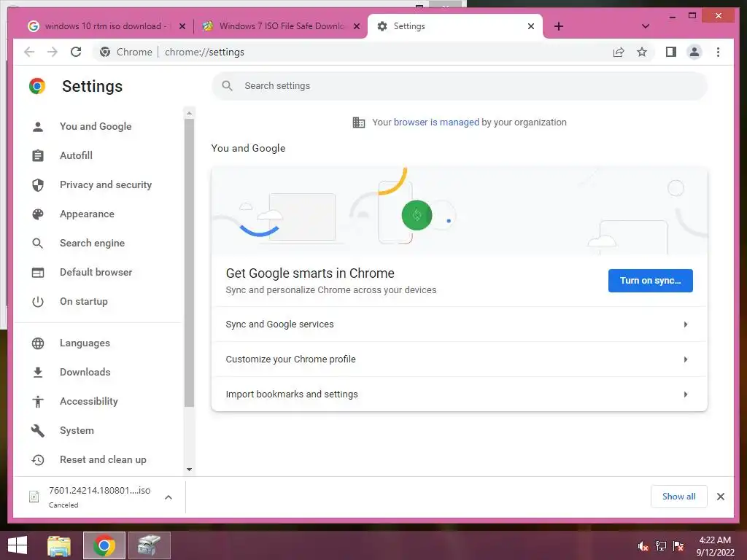Click the forward navigation arrow
The image size is (747, 560).
tap(52, 52)
